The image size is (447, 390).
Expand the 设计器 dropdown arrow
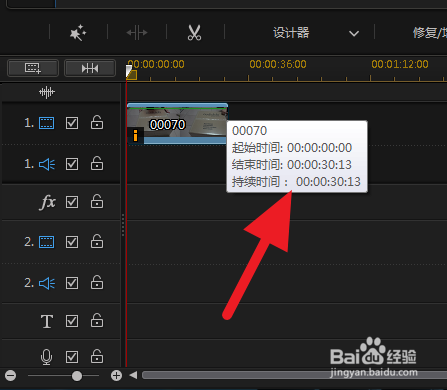point(354,33)
